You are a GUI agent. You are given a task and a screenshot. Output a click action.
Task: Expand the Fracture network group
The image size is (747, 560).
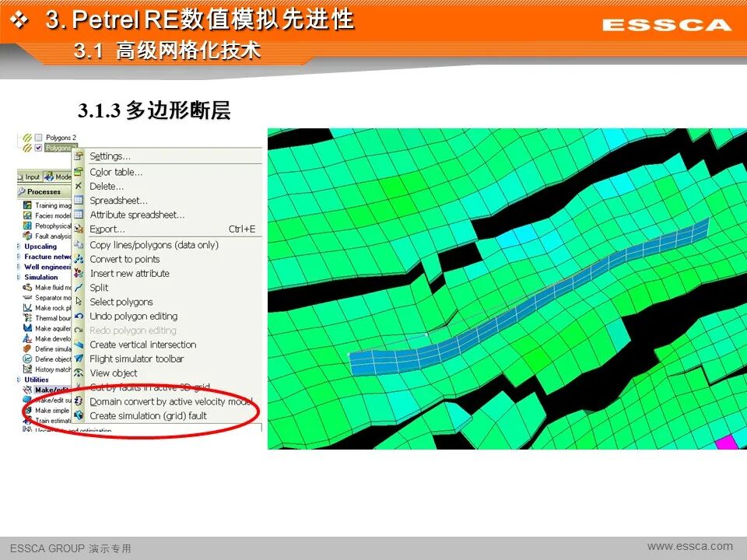click(19, 256)
